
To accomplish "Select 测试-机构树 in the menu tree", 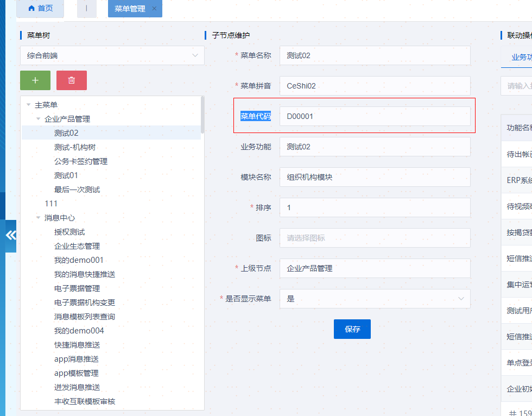I will point(75,147).
